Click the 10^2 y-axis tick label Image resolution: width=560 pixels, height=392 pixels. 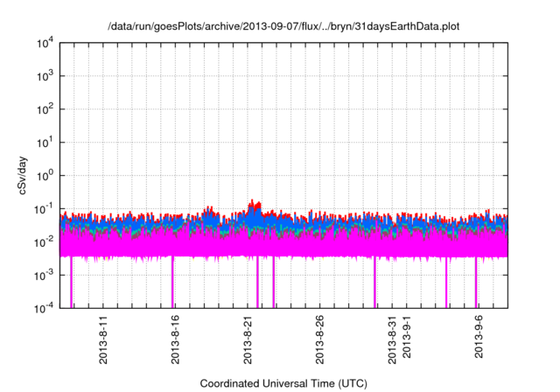click(x=45, y=109)
